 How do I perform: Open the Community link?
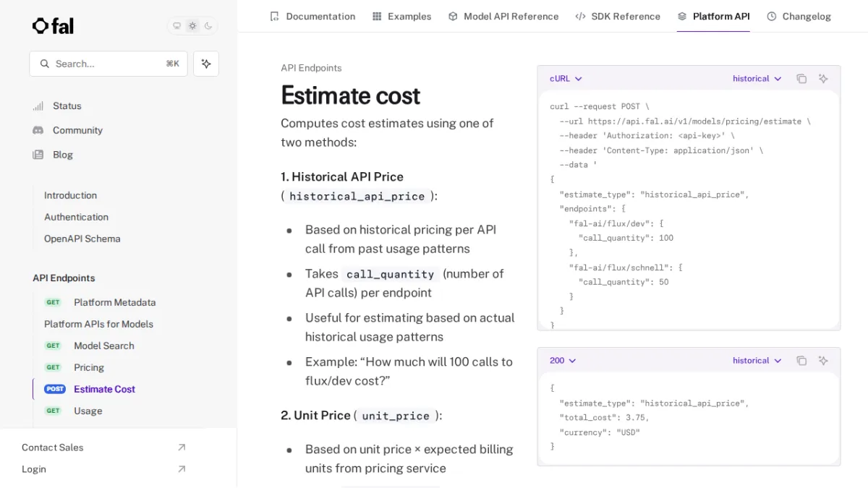[77, 130]
